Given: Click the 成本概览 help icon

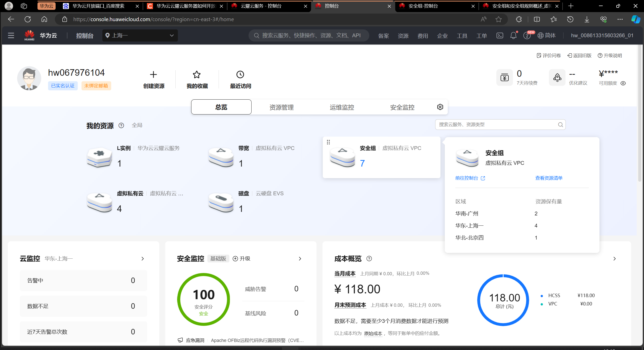Looking at the screenshot, I should 369,258.
